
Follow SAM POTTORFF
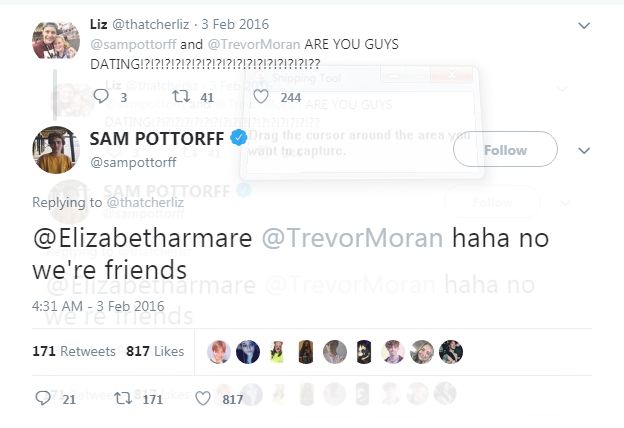[505, 149]
